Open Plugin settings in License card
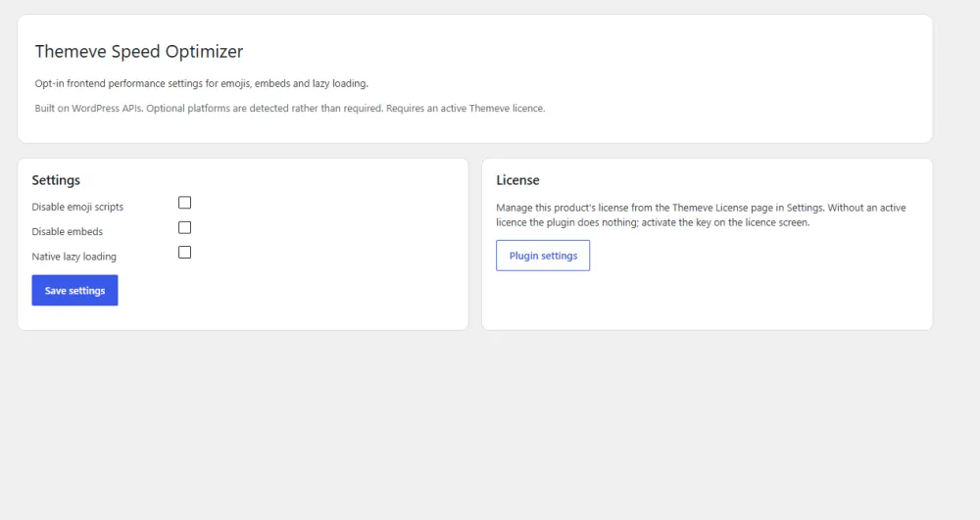The width and height of the screenshot is (980, 520). pos(543,256)
